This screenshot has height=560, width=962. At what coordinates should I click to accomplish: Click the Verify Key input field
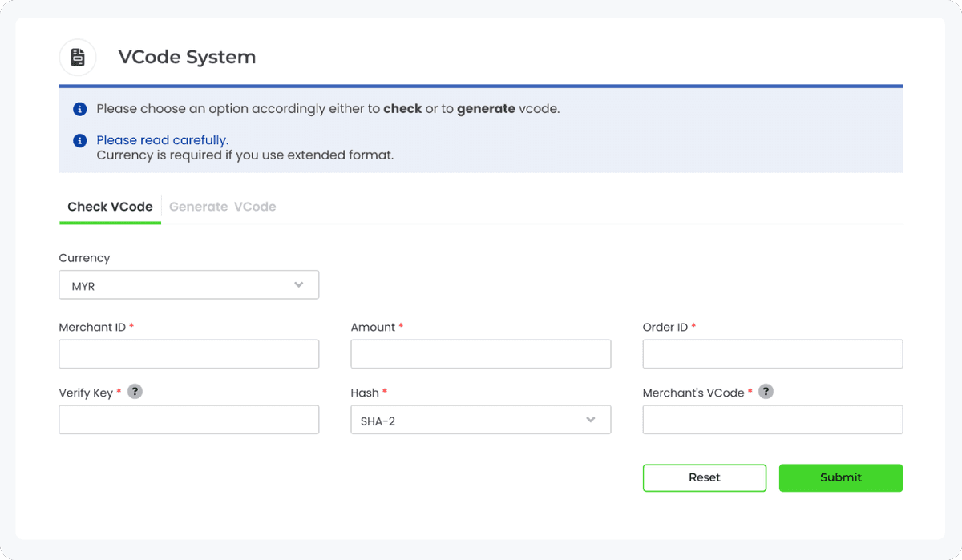pyautogui.click(x=188, y=419)
